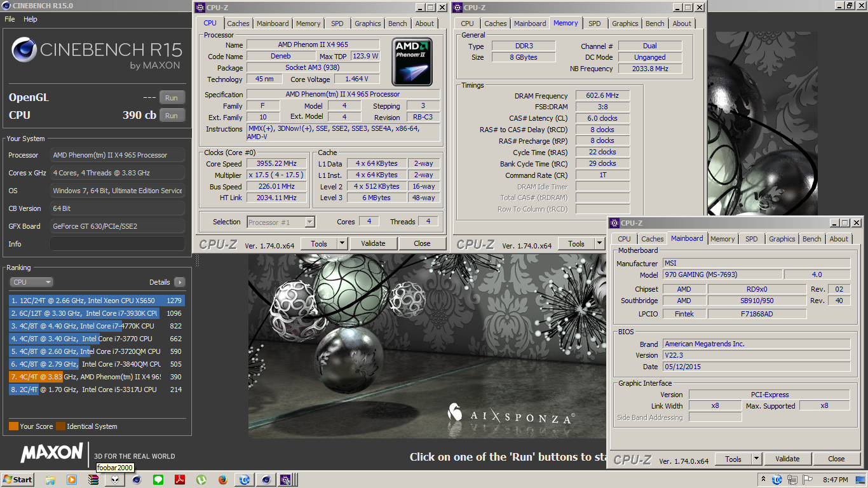Click Validate in Mainboard window
Viewport: 868px width, 488px height.
coord(787,459)
